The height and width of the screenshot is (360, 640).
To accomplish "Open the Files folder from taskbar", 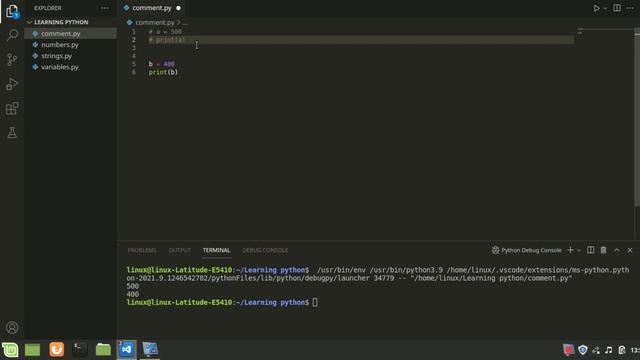I will click(103, 350).
